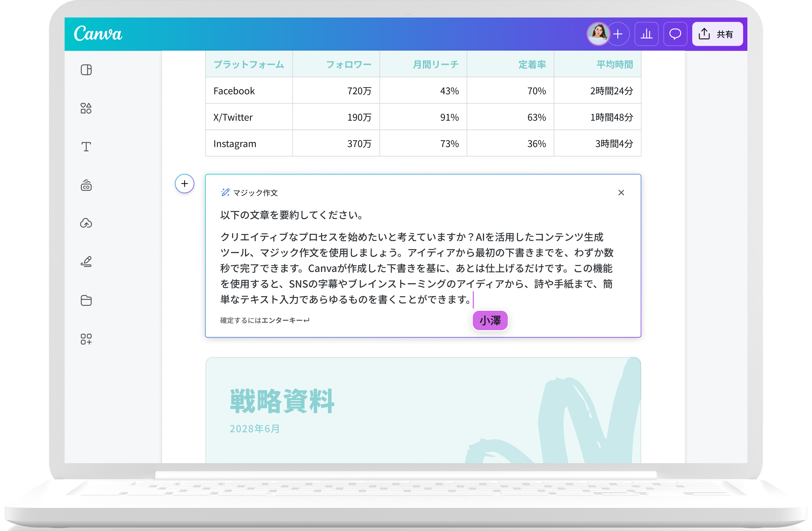Select the 3時間4分 cell
This screenshot has width=812, height=531.
(598, 143)
